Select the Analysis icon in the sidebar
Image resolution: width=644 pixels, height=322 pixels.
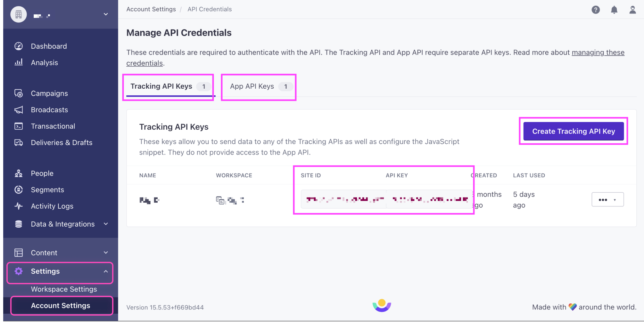[19, 62]
